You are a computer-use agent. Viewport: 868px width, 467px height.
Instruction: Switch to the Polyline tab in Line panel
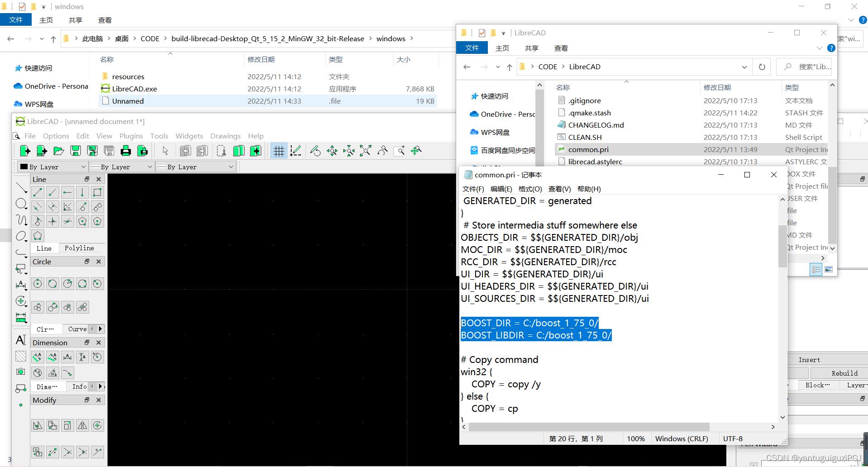point(79,248)
